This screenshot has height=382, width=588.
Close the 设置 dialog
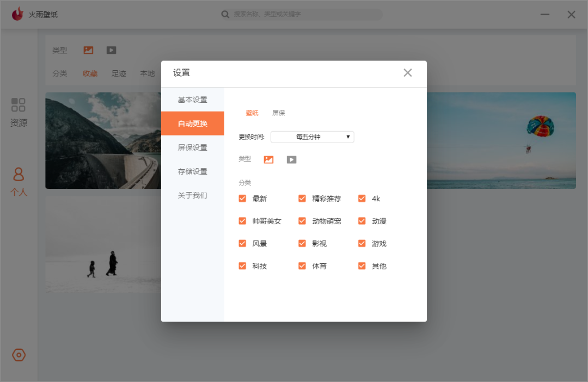coord(408,73)
